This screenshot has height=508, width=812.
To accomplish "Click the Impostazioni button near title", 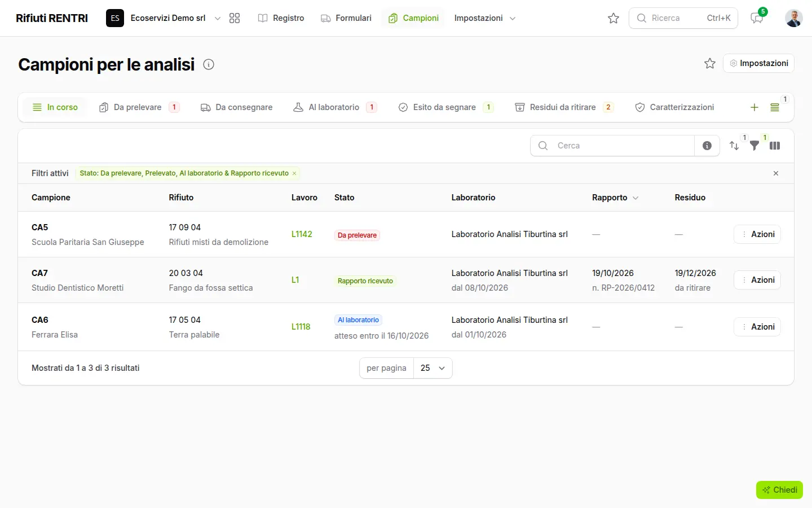I will (x=758, y=63).
